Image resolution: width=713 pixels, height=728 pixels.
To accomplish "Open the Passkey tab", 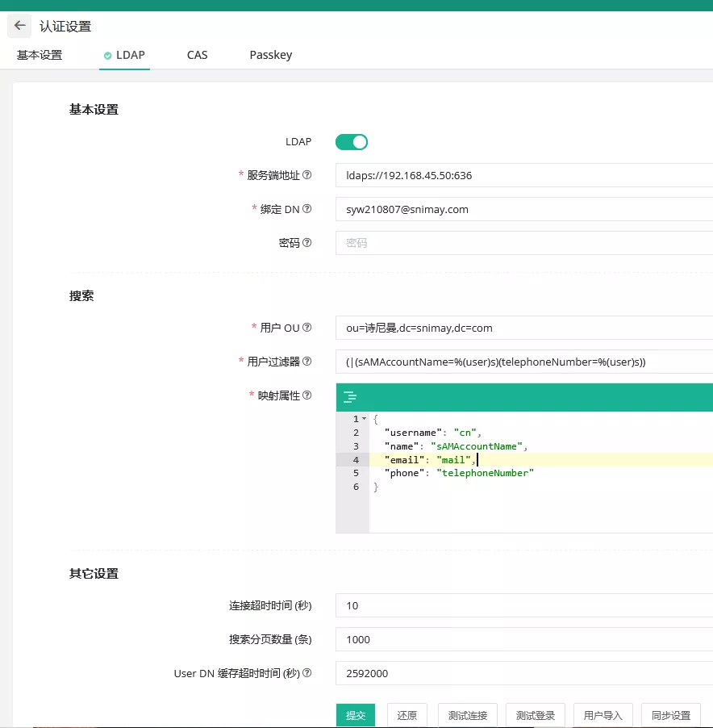I will [271, 55].
